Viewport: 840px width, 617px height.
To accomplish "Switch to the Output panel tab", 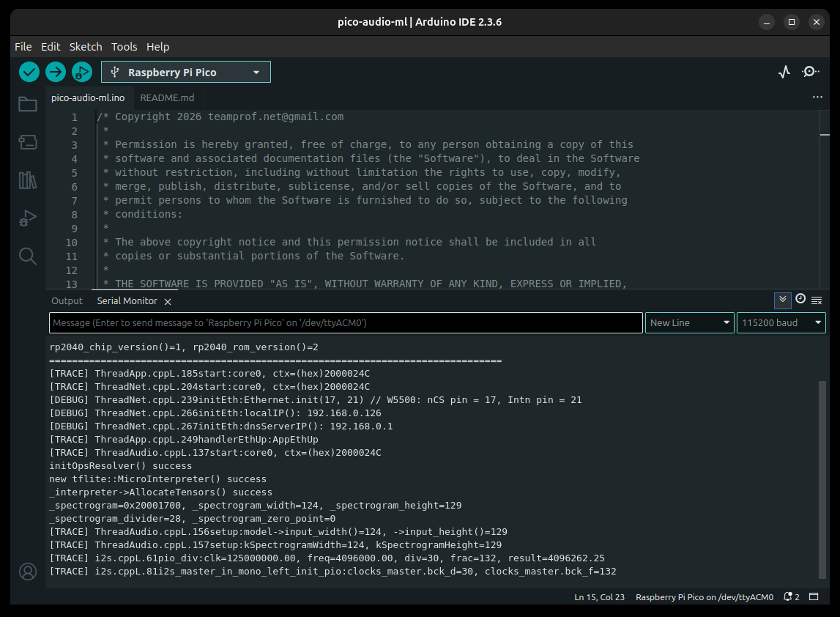I will [67, 300].
